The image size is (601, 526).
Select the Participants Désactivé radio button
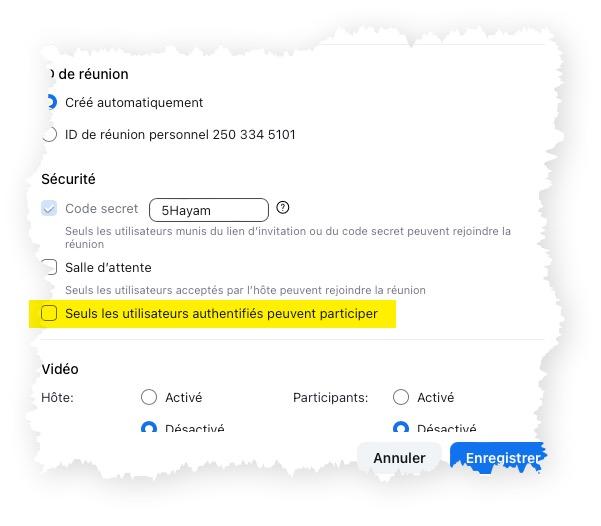pos(401,428)
